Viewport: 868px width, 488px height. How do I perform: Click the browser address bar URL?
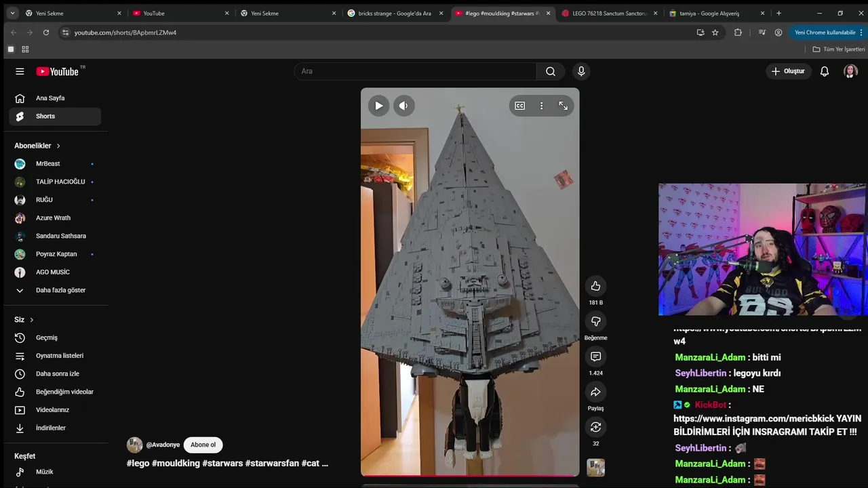tap(125, 33)
